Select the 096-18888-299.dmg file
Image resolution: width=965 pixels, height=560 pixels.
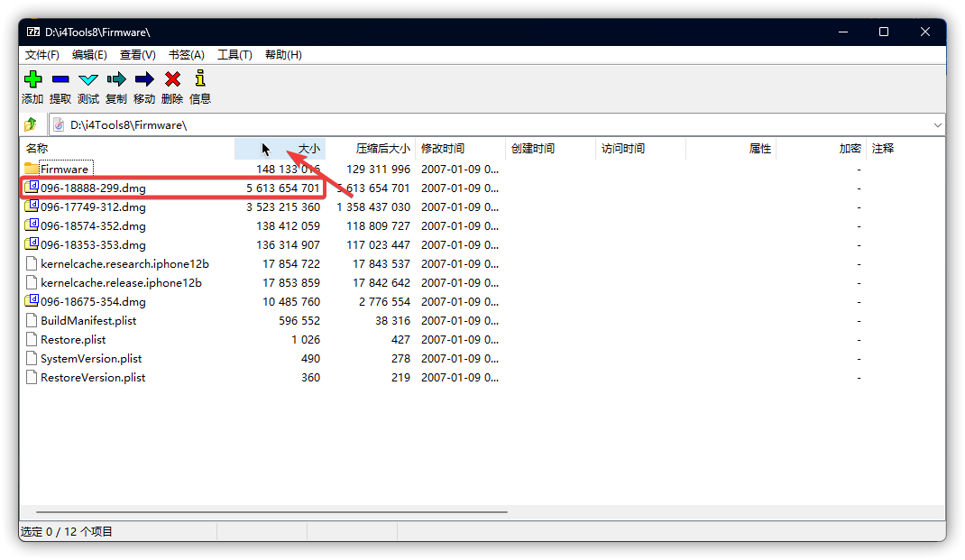(x=95, y=188)
